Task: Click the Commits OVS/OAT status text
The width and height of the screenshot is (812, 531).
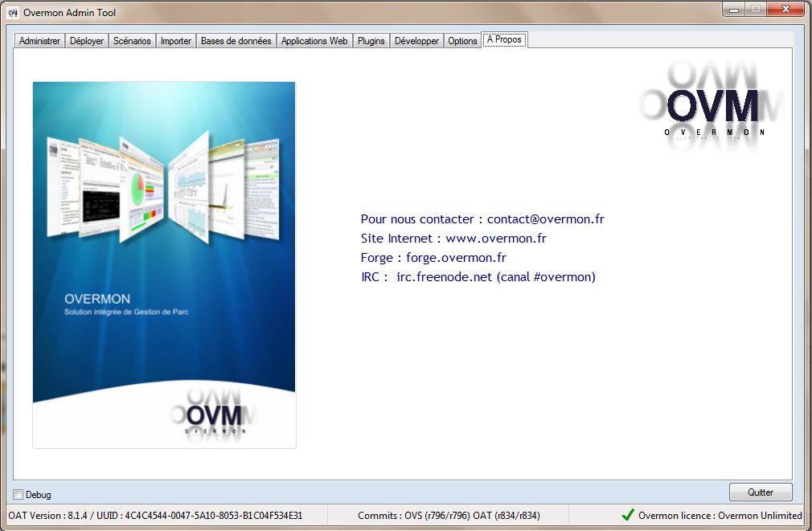Action: (449, 516)
